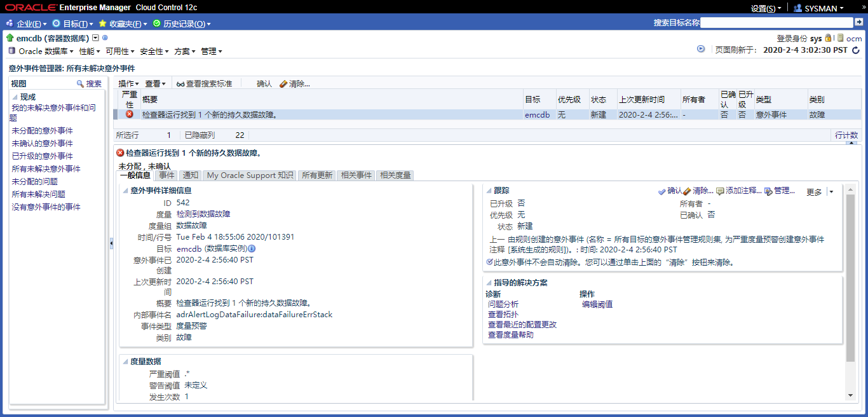Switch to the 所有更新 tab

coord(316,175)
